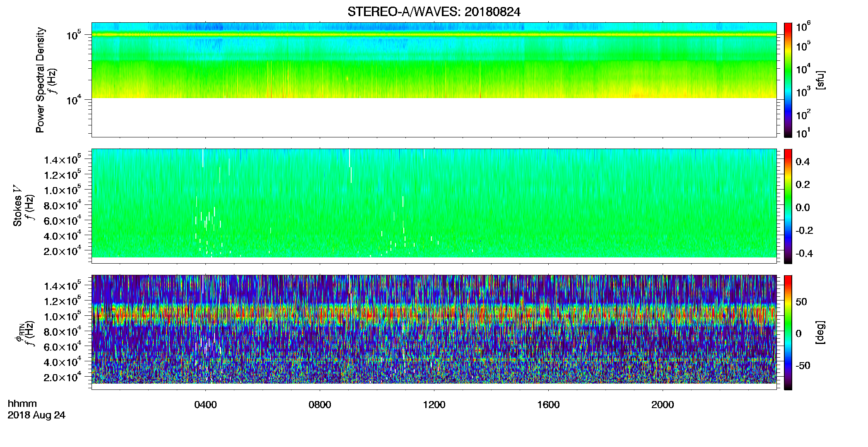This screenshot has height=447, width=868.
Task: Click the 10^4 label on sfu color bar
Action: 803,68
